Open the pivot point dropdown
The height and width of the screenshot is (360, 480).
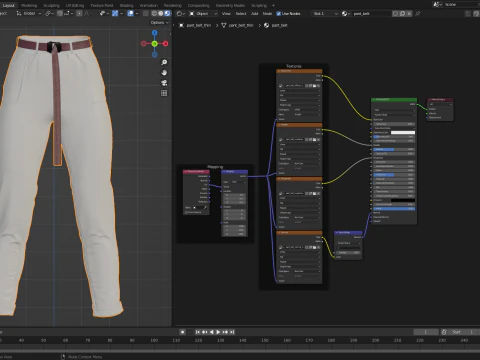tap(50, 13)
